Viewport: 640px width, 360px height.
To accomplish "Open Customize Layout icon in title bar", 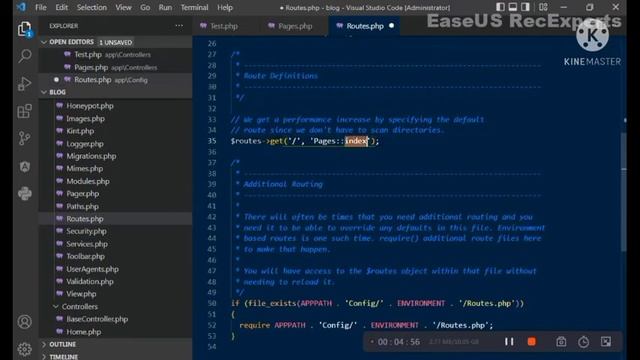I will [543, 7].
